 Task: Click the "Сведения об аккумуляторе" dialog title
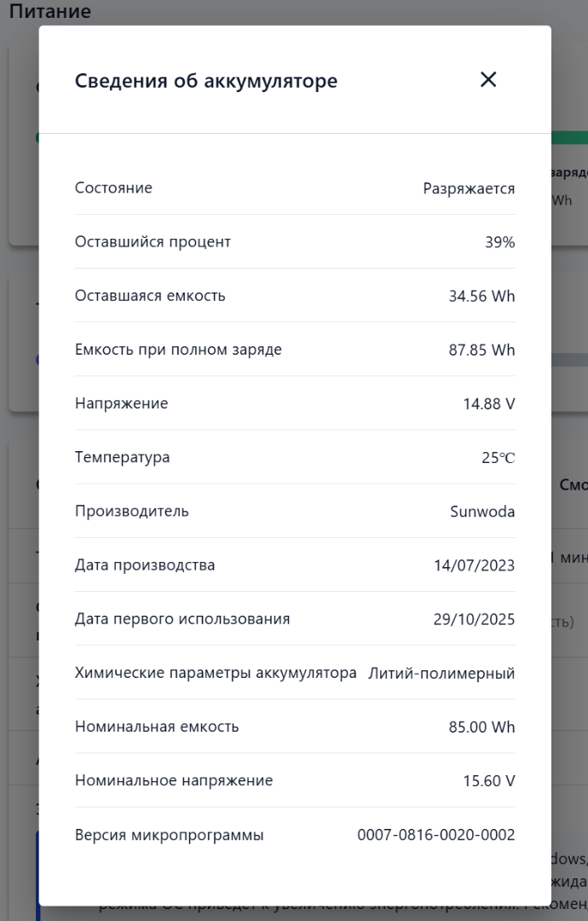pos(206,81)
